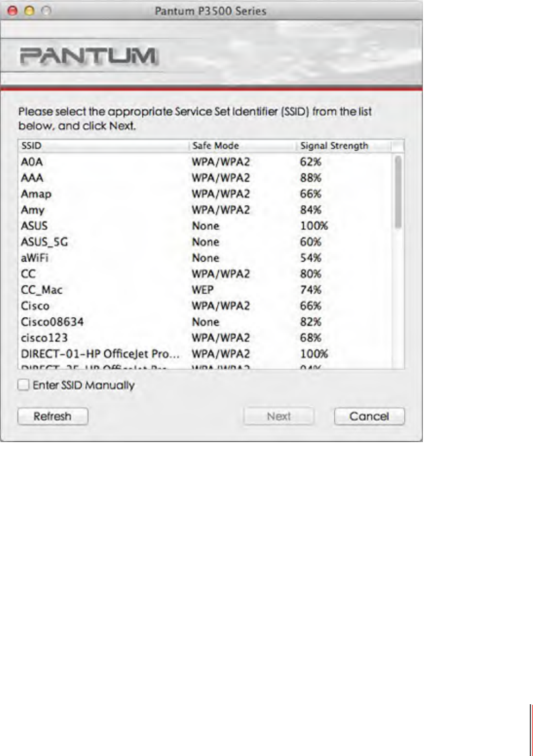Click the 54% signal strength value
533x756 pixels.
pos(311,258)
